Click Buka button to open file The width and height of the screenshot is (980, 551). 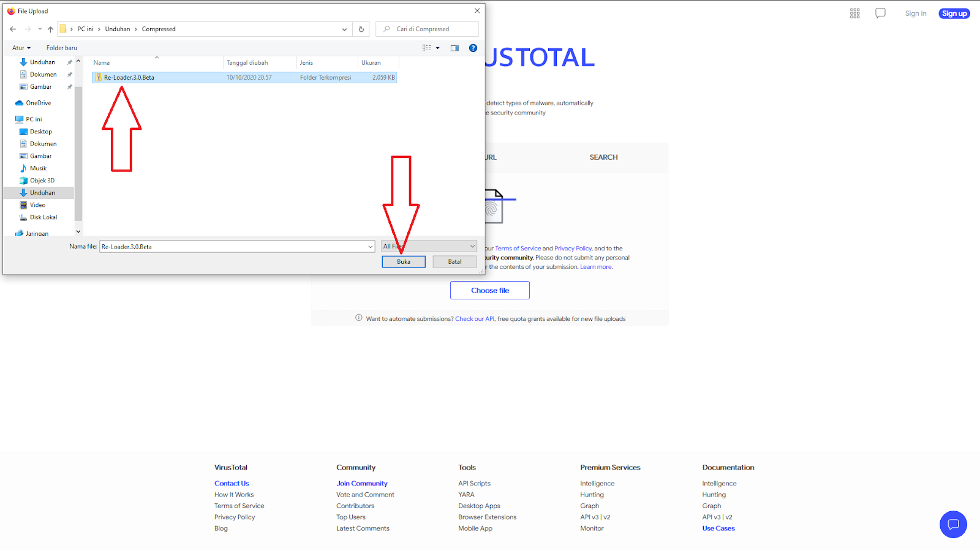pyautogui.click(x=404, y=261)
